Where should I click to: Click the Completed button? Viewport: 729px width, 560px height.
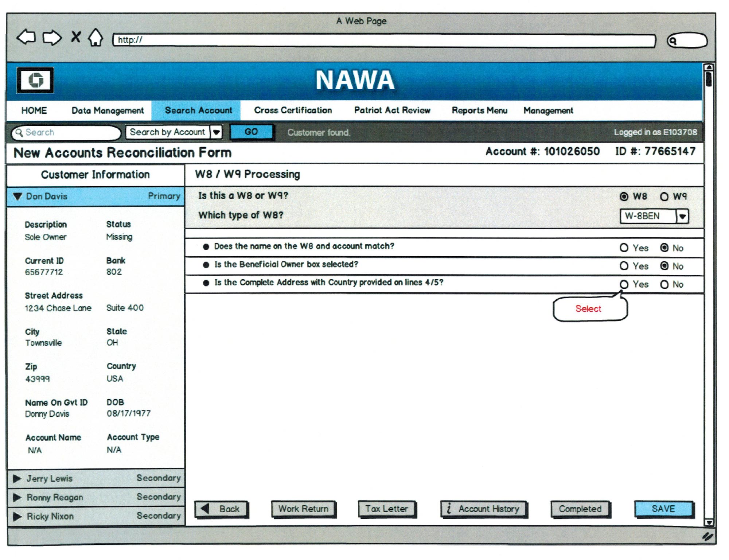580,509
